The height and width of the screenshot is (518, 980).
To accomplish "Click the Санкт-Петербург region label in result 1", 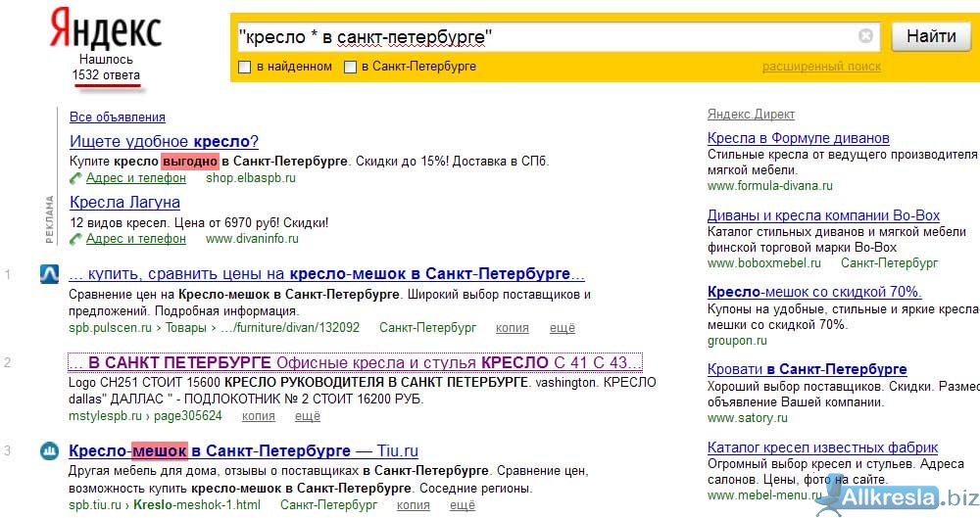I will pos(427,327).
